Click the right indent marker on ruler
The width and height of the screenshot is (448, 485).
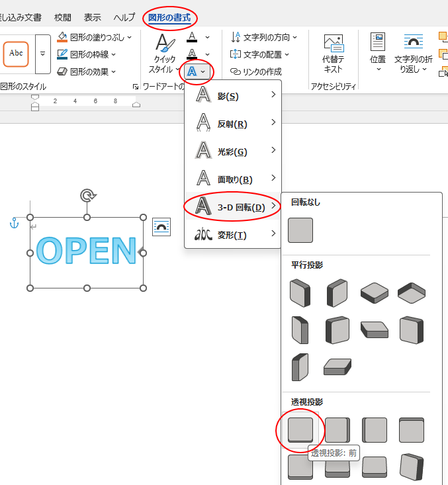point(136,105)
